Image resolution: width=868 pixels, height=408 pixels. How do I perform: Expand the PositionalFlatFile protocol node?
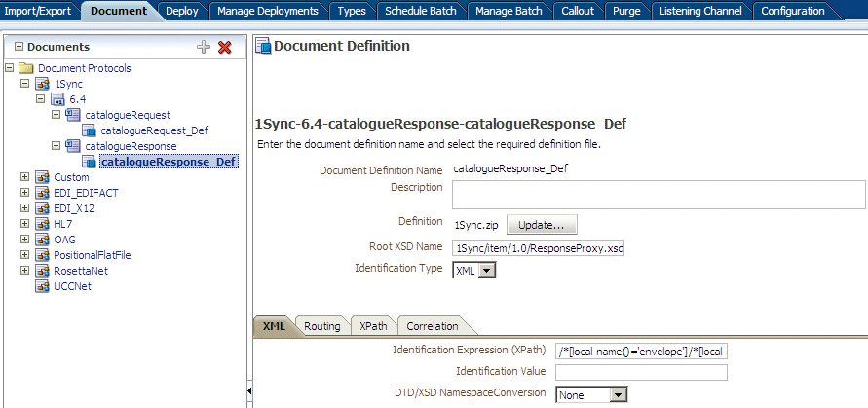(24, 255)
